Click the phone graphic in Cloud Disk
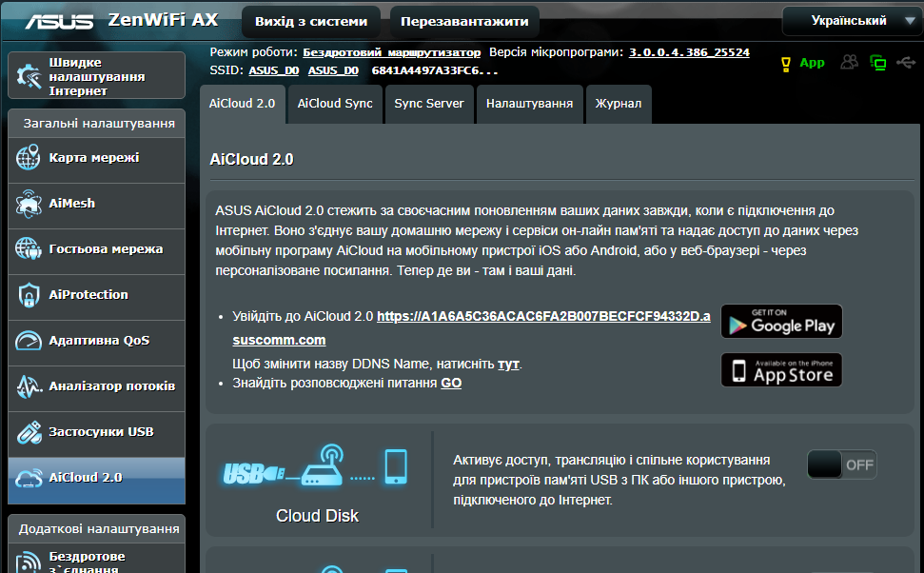The width and height of the screenshot is (924, 573). pos(396,466)
